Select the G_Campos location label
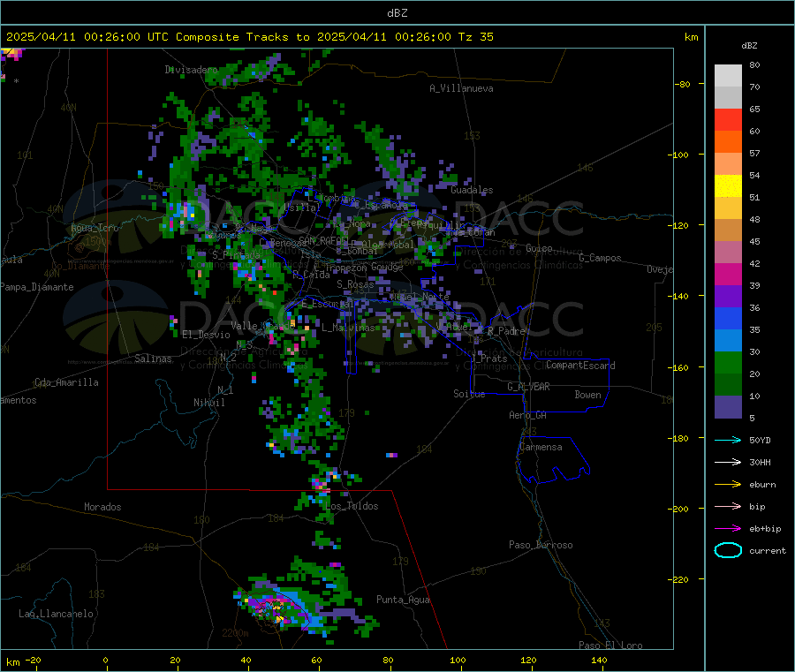Image resolution: width=795 pixels, height=672 pixels. (x=600, y=258)
